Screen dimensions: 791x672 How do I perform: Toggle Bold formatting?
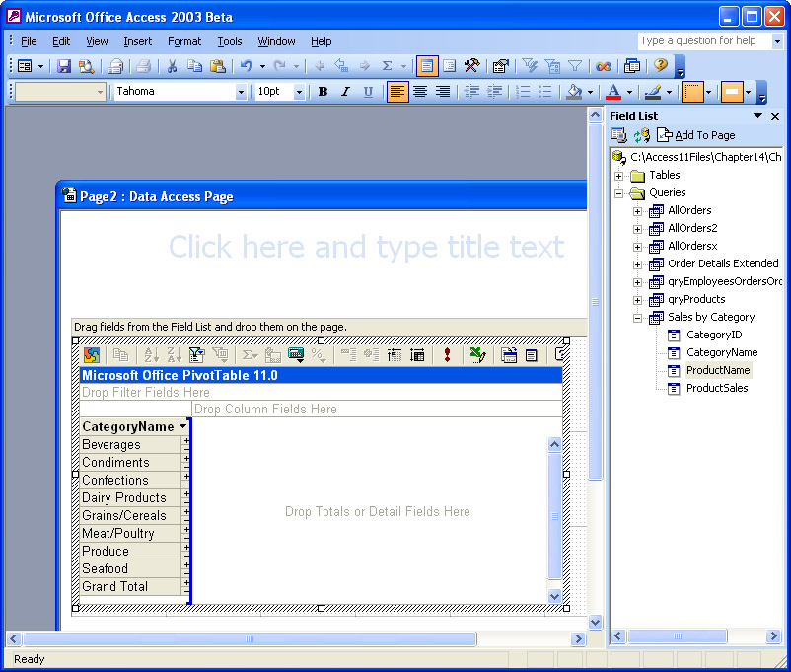(x=323, y=92)
